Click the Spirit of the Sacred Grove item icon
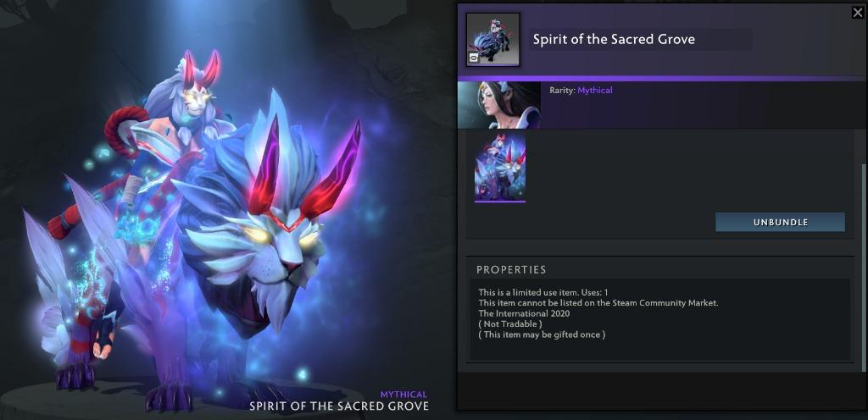 pos(492,39)
